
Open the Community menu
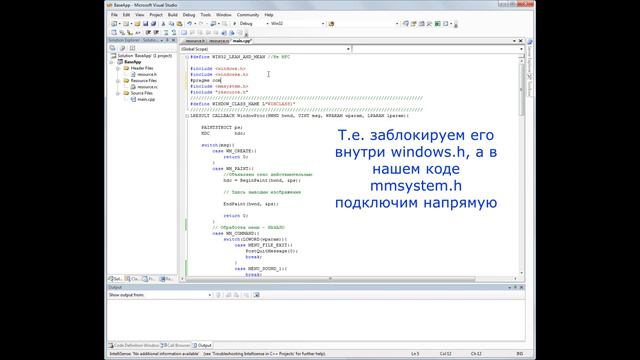(248, 15)
